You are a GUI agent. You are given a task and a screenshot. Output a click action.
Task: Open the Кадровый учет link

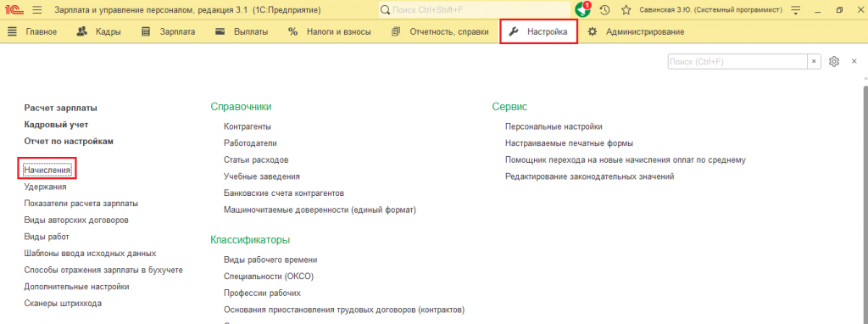[57, 124]
